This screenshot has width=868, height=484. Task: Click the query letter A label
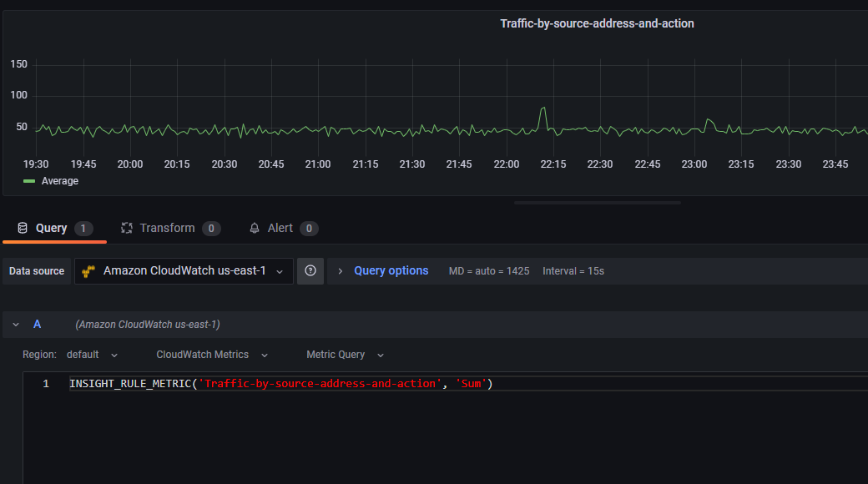pyautogui.click(x=37, y=324)
